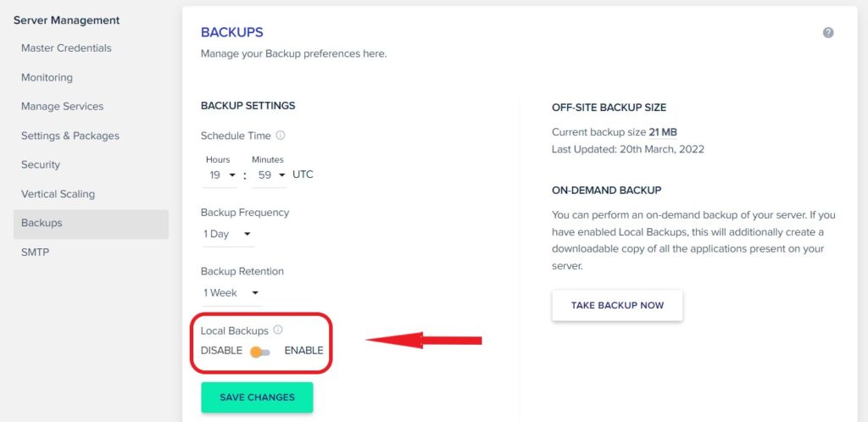The height and width of the screenshot is (422, 868).
Task: Click the Local Backups info icon
Action: (278, 330)
